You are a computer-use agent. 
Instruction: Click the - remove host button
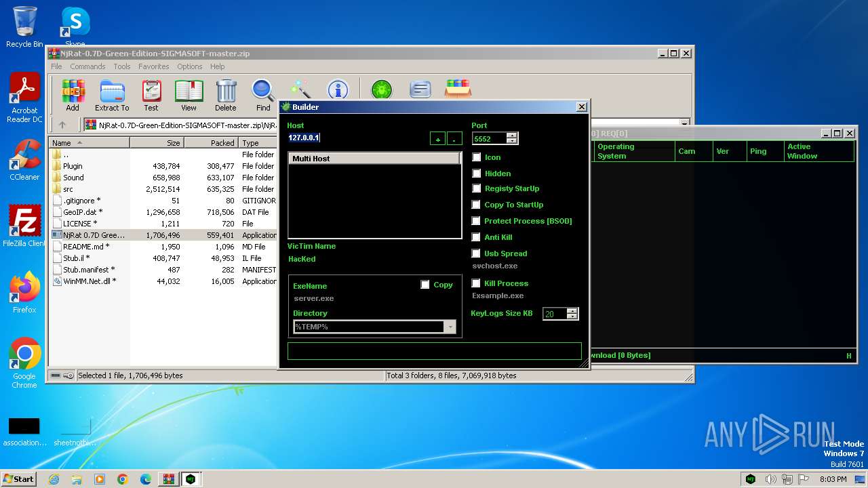[x=454, y=138]
